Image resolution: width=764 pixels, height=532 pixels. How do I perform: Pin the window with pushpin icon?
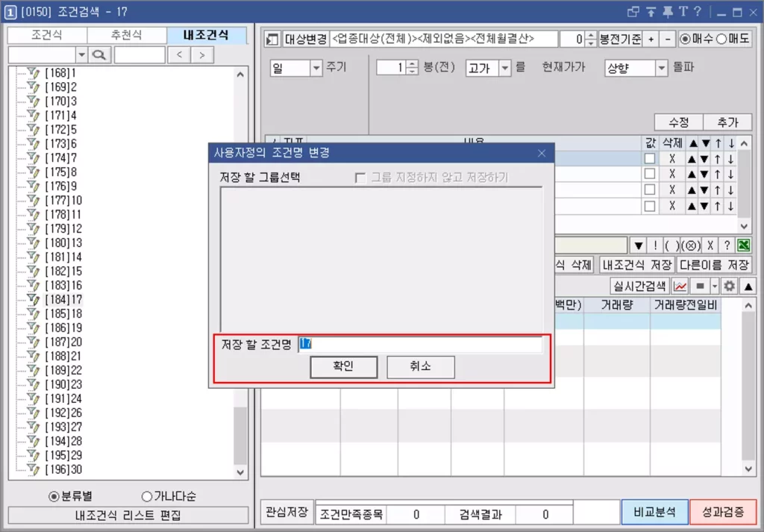(x=668, y=12)
